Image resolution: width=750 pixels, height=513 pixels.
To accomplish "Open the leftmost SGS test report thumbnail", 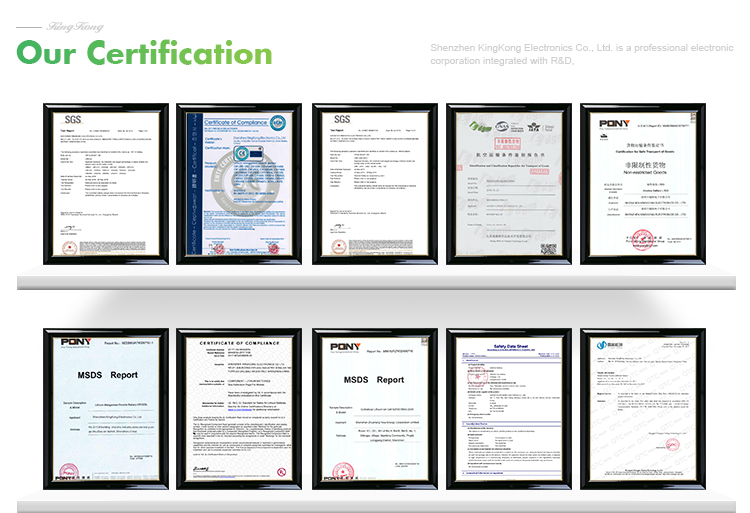I will click(106, 184).
